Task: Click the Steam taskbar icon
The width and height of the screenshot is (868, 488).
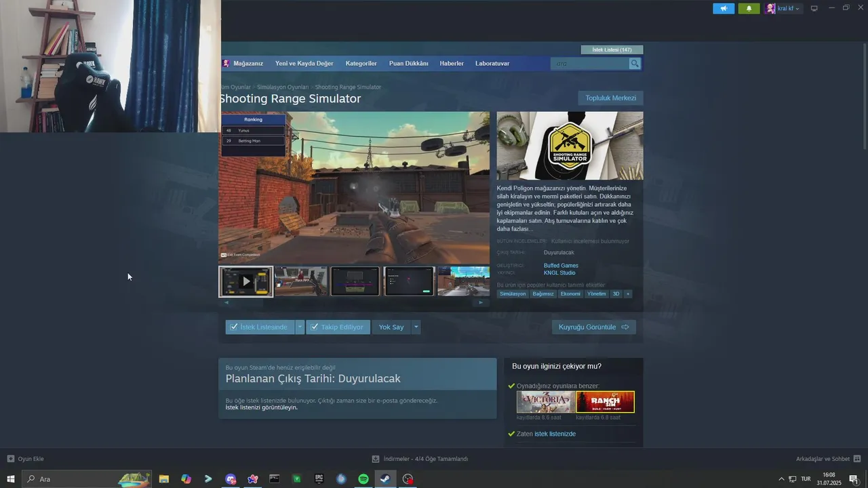Action: click(385, 479)
